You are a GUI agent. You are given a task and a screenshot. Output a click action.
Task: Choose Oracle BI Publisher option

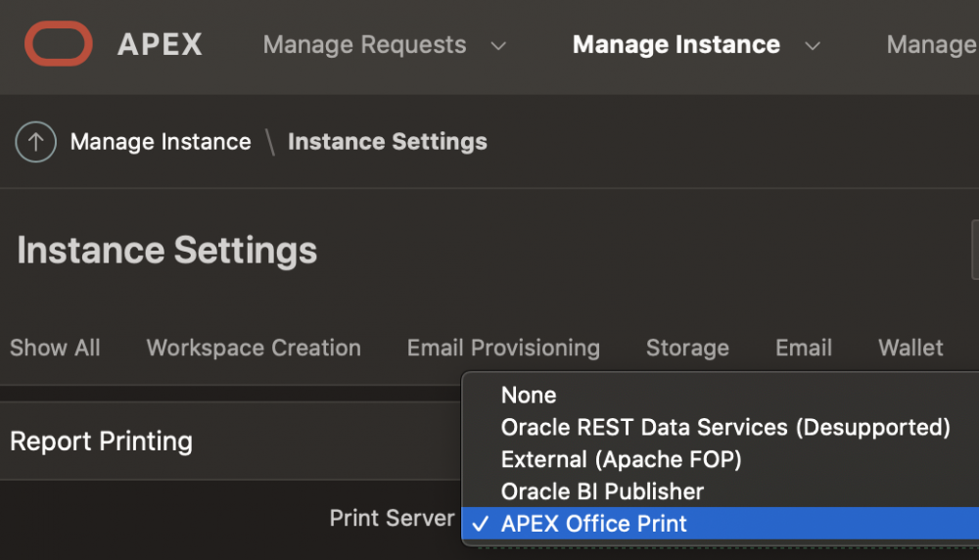pos(602,491)
